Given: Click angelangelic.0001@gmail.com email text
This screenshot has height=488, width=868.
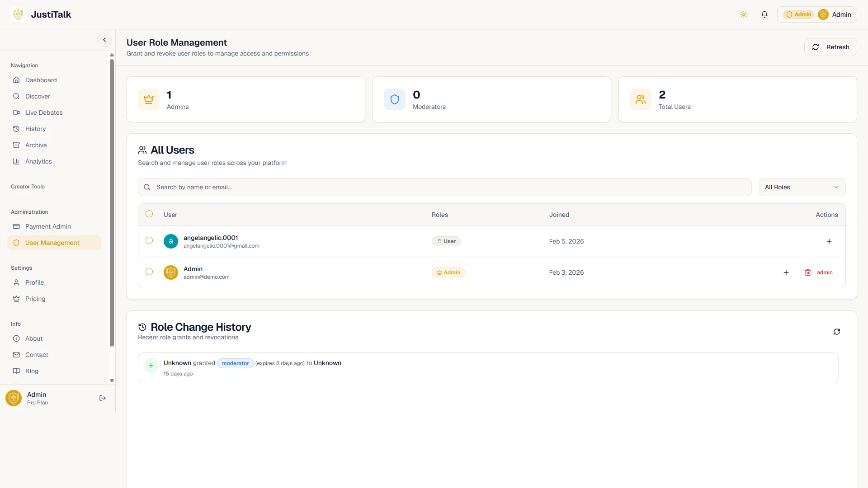Looking at the screenshot, I should [x=222, y=246].
